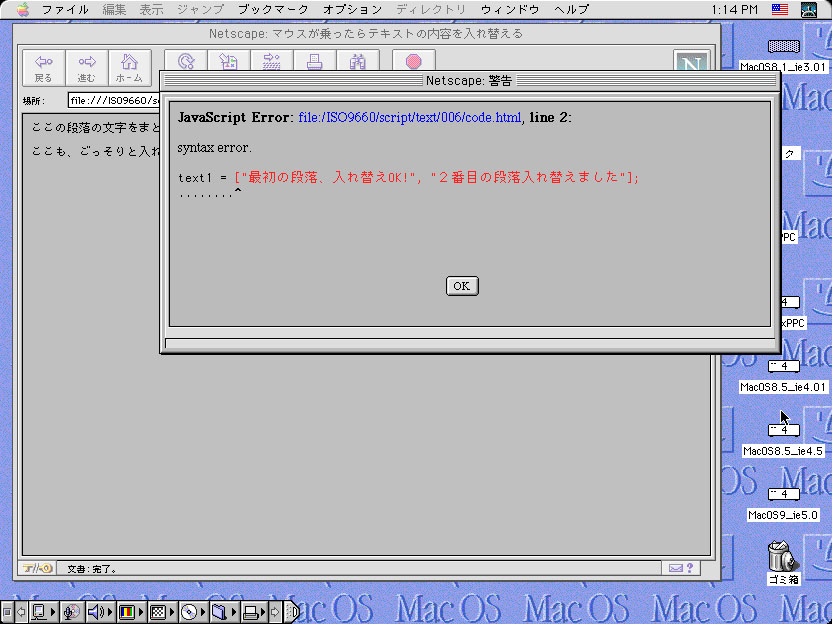Open the ファイル menu
The image size is (832, 624).
click(65, 10)
